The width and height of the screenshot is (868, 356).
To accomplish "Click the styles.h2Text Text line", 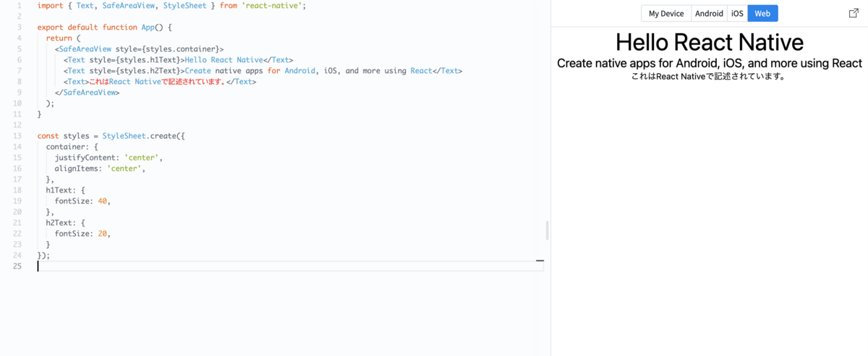I will point(263,70).
